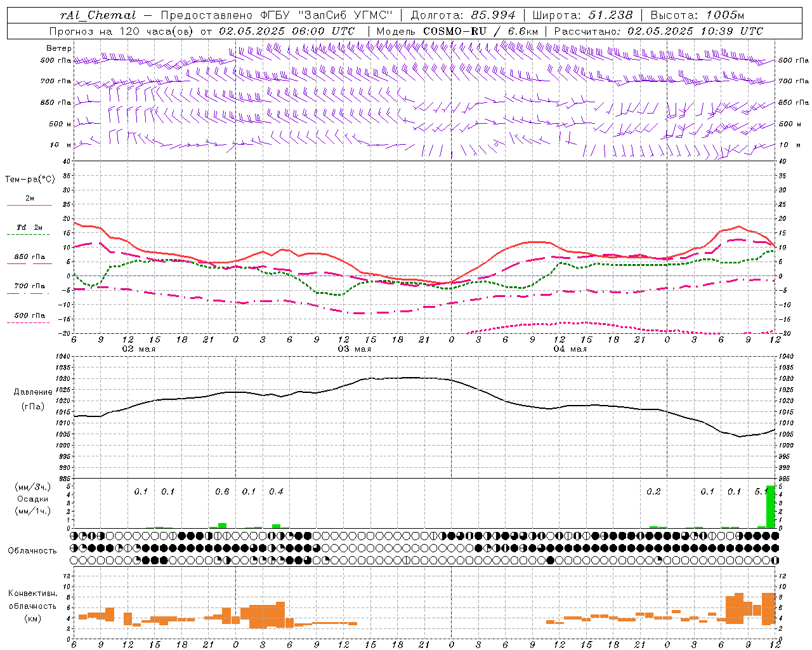Click the 0.6 precipitation value
Screen dimensions: 812x650
point(222,492)
